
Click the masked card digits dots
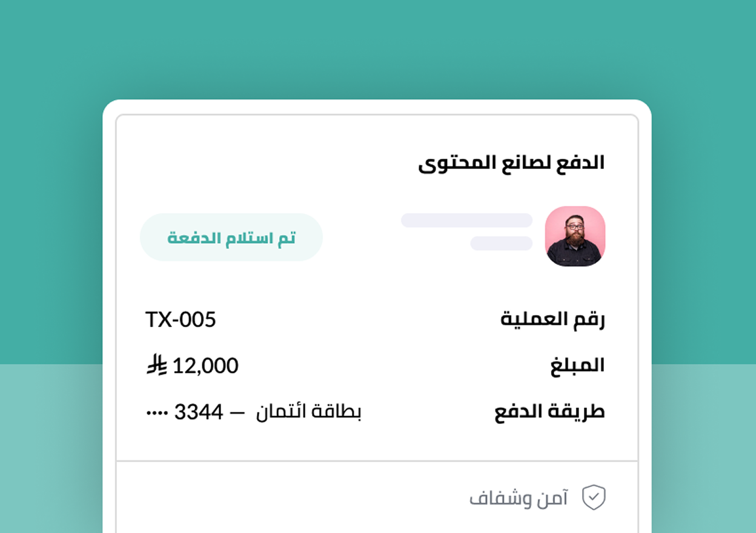156,412
